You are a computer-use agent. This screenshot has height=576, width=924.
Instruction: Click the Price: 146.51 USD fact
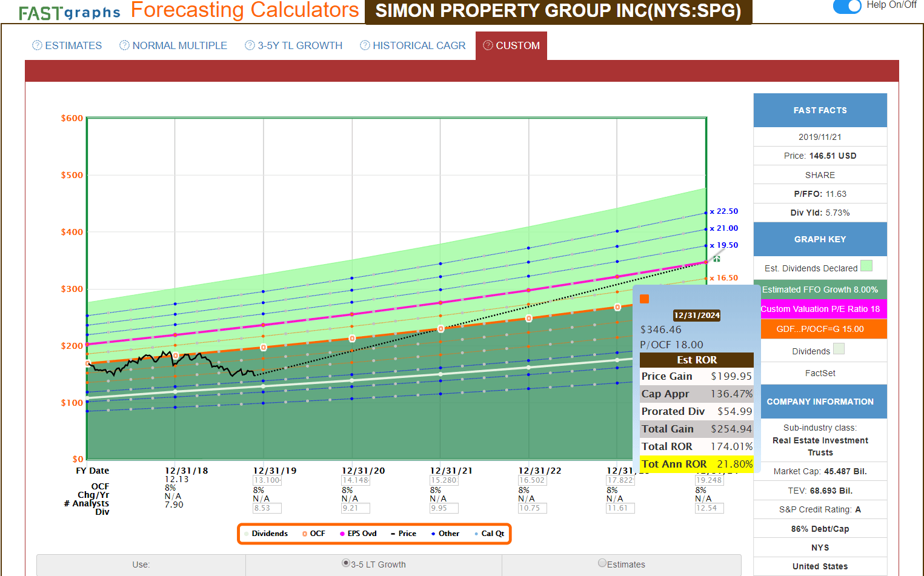tap(820, 156)
